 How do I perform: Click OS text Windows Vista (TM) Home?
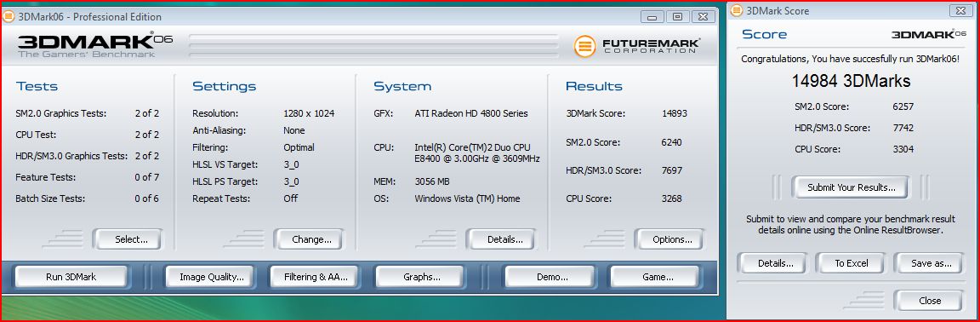tap(467, 198)
